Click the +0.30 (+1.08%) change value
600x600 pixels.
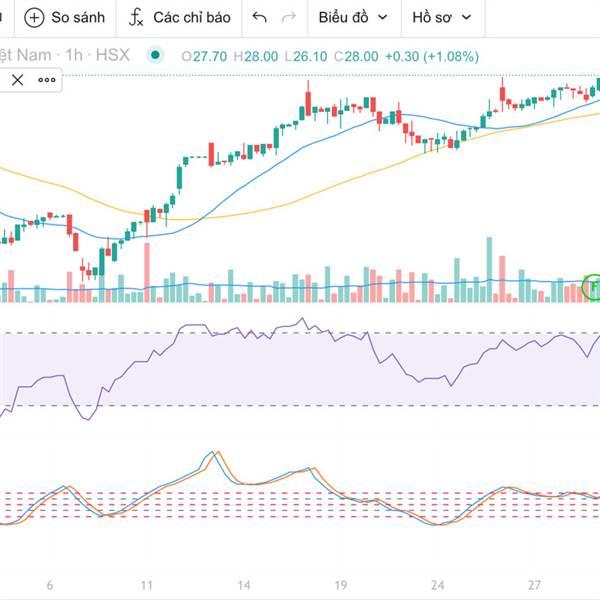point(432,57)
